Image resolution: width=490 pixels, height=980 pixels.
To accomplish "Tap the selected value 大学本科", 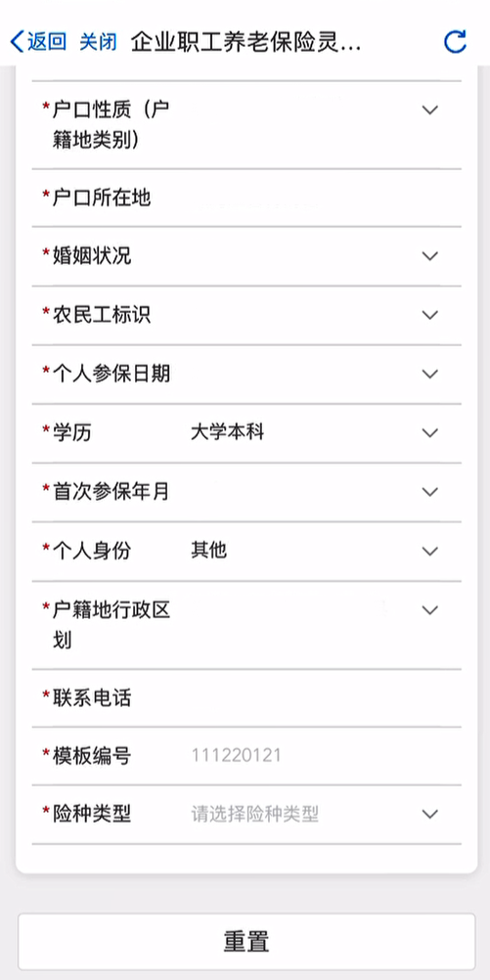I will coord(228,432).
